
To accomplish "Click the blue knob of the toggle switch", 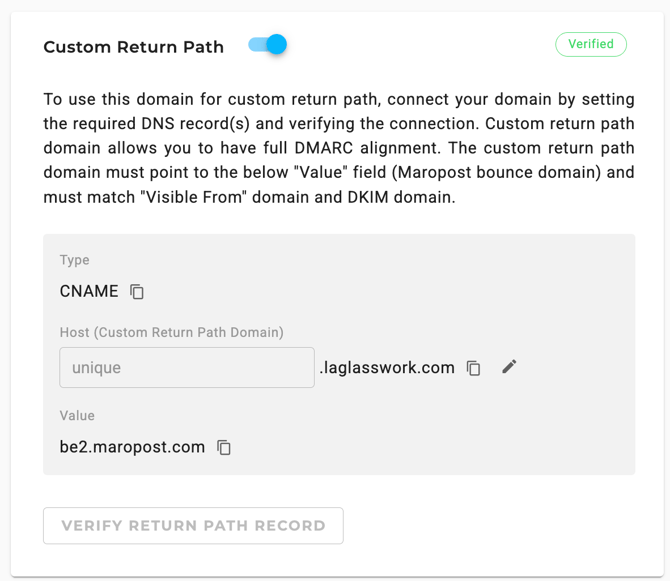I will click(276, 44).
